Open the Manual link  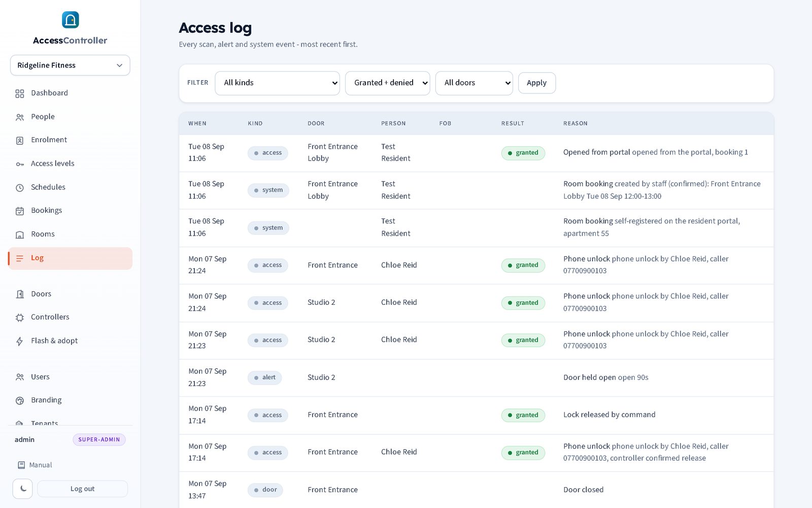tap(35, 465)
